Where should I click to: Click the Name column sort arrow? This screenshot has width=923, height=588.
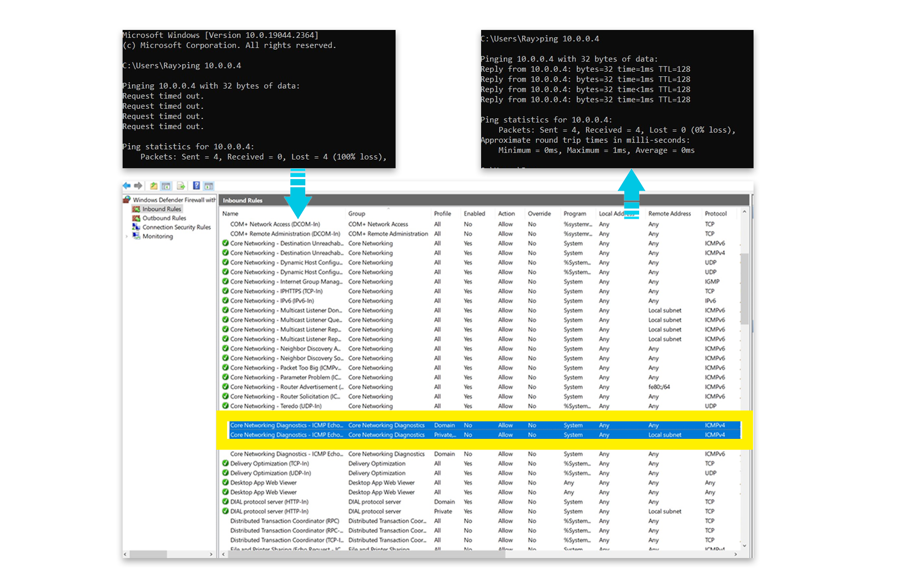pos(388,209)
